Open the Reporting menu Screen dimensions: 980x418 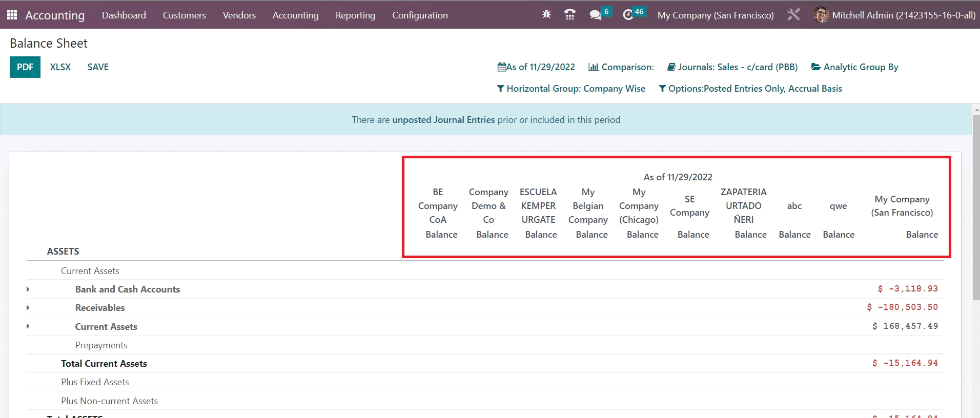click(355, 15)
